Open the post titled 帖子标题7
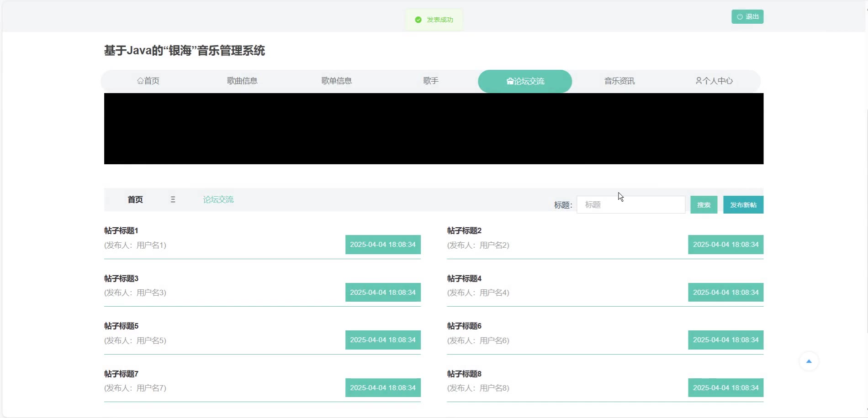Image resolution: width=868 pixels, height=418 pixels. (x=121, y=374)
